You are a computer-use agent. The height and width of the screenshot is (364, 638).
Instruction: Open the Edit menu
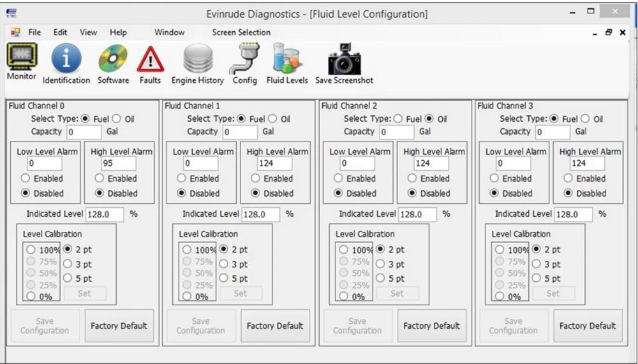click(x=60, y=32)
